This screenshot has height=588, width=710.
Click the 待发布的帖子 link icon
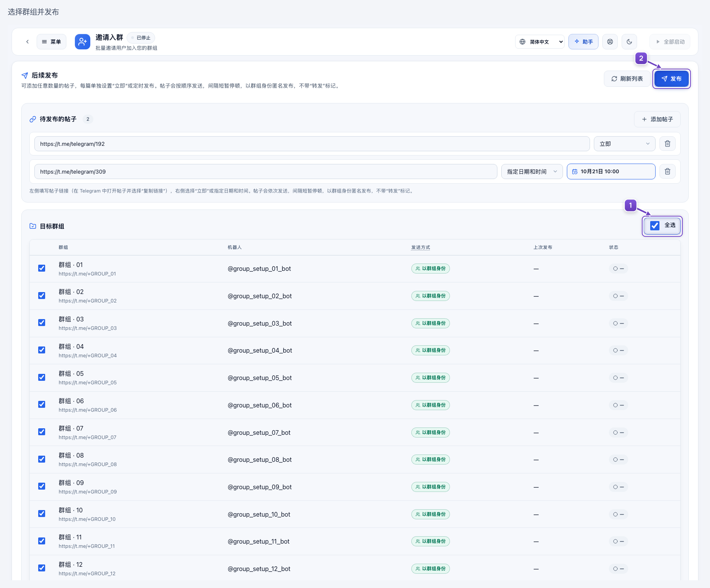tap(33, 119)
